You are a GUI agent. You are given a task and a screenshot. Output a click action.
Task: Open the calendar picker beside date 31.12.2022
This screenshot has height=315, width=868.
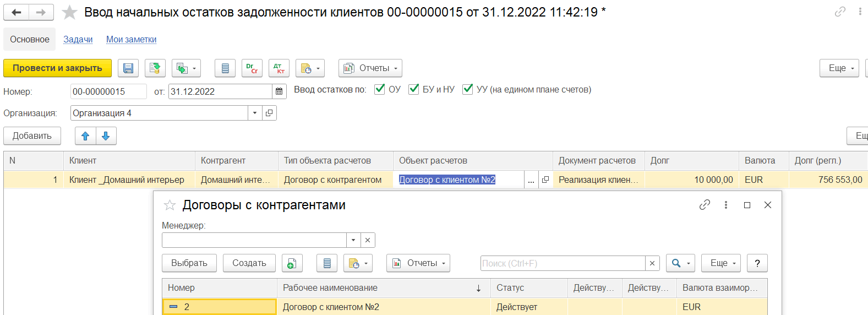click(280, 91)
